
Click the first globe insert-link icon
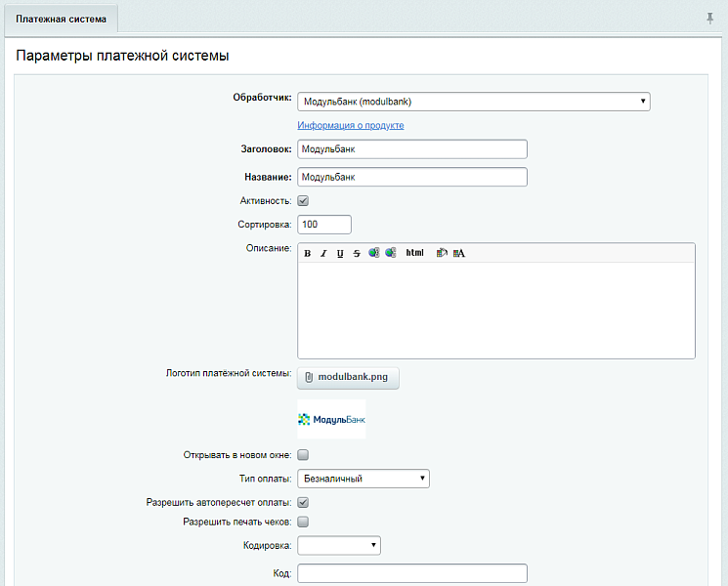coord(373,253)
